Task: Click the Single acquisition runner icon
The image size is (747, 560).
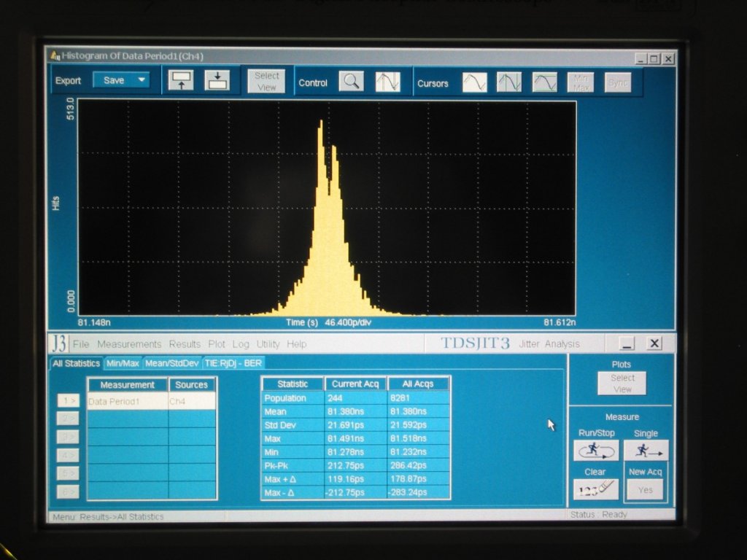Action: 646,450
